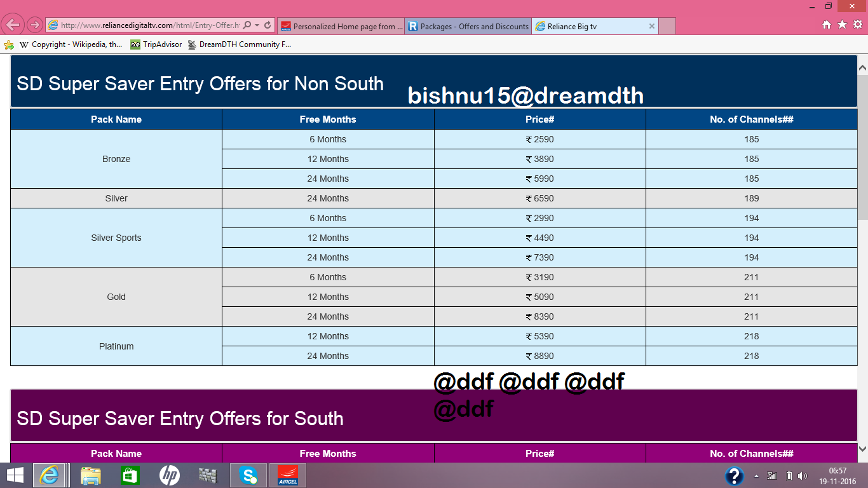
Task: Click the ₹ 4490 price cell
Action: (x=540, y=238)
